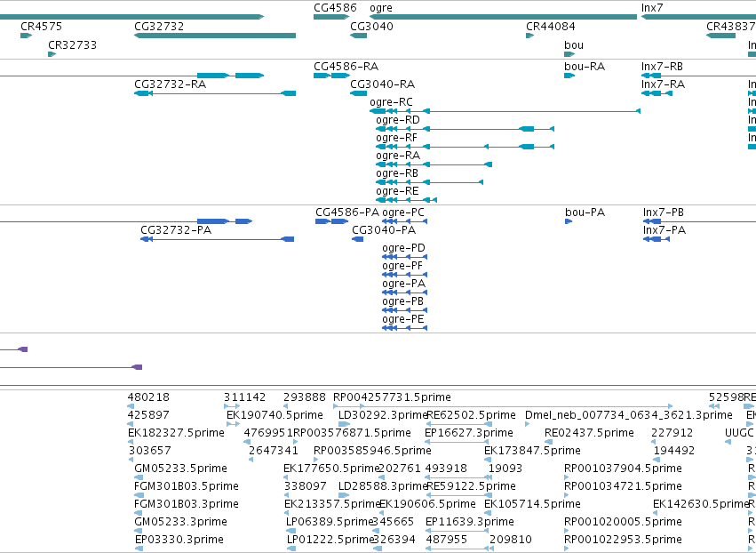Select the ogre gene bar
The height and width of the screenshot is (553, 756).
point(503,17)
